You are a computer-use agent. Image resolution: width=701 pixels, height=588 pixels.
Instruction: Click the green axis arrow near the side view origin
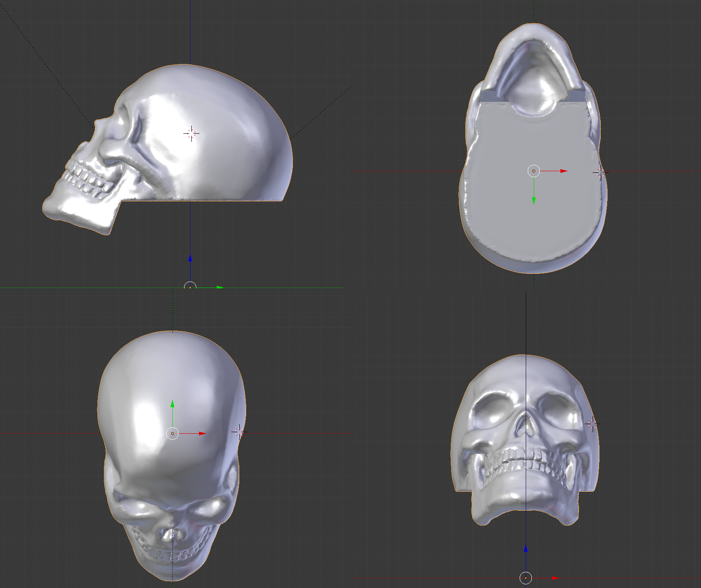click(x=219, y=288)
